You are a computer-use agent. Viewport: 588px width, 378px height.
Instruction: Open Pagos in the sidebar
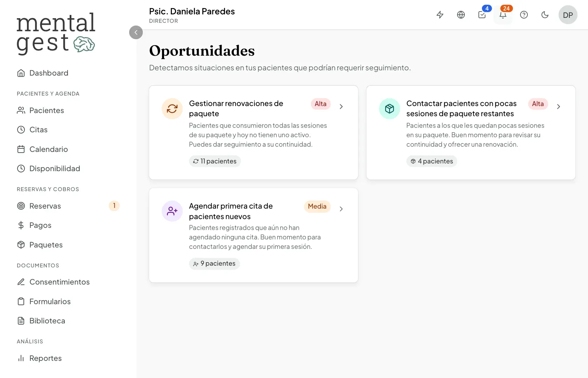coord(68,225)
